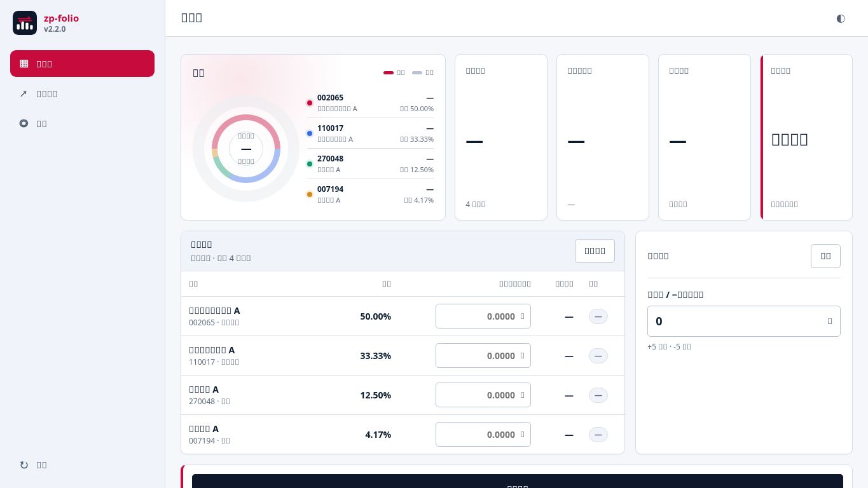Click the bold 50.00% value in the holdings table
Viewport: 868px width, 488px height.
tap(376, 316)
